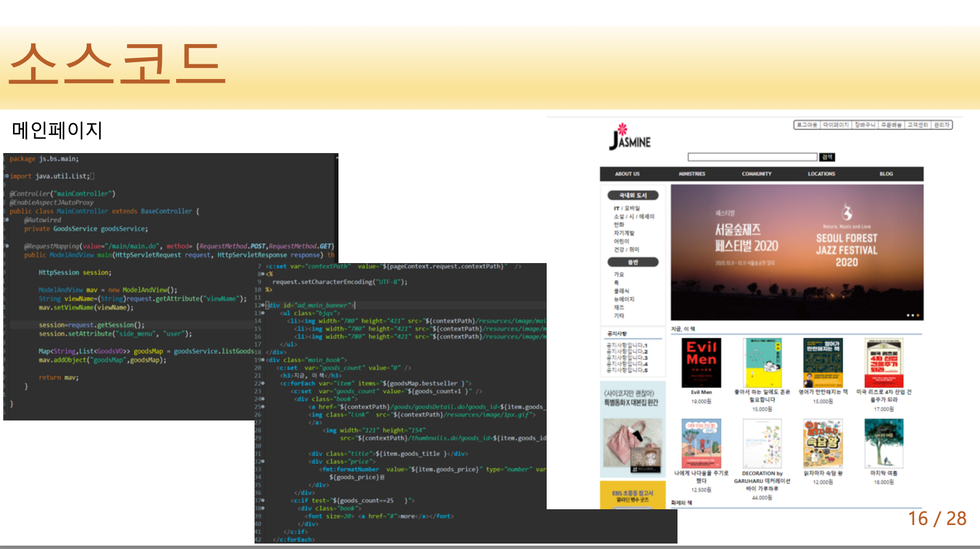Select LOCATIONS in the navigation bar

[x=821, y=174]
